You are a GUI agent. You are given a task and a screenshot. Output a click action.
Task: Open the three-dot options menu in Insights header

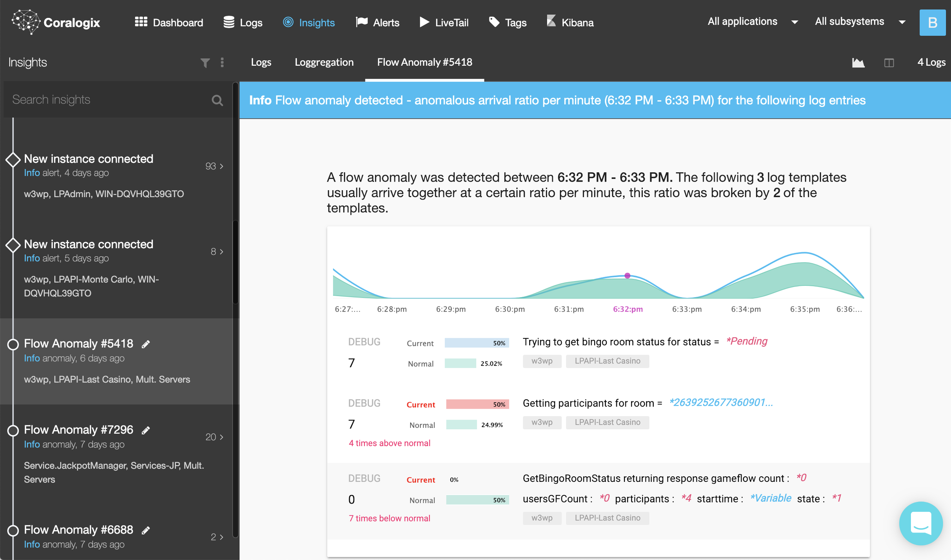[222, 63]
